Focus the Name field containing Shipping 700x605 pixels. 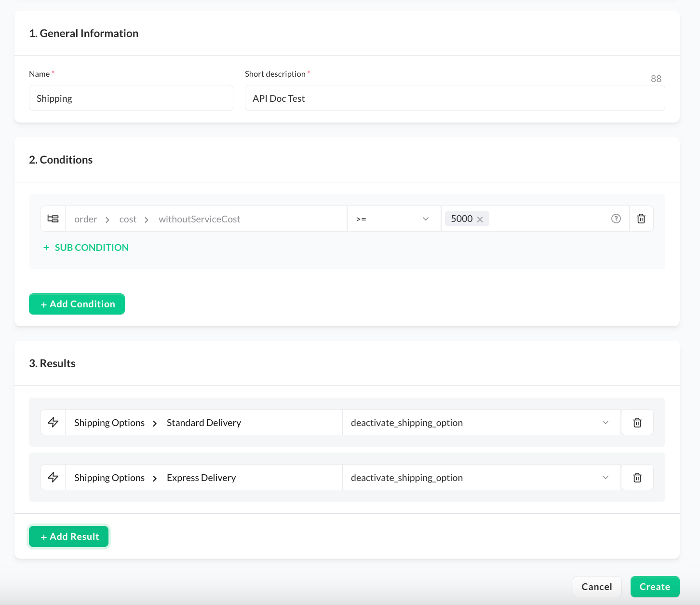[131, 98]
